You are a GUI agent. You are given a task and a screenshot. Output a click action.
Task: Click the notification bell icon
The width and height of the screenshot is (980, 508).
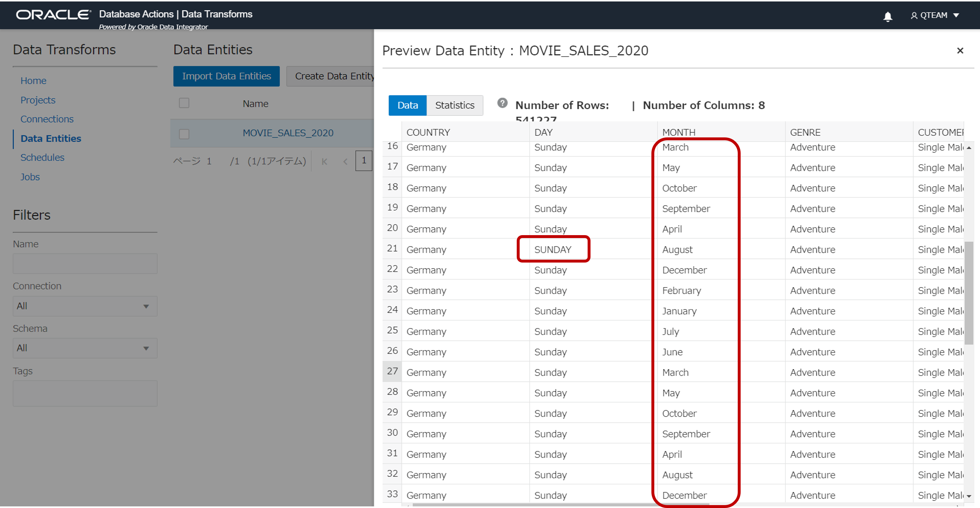pos(888,16)
